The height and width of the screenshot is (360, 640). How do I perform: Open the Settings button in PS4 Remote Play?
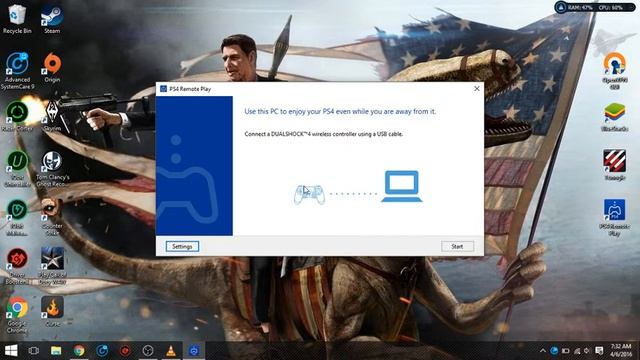pos(182,247)
